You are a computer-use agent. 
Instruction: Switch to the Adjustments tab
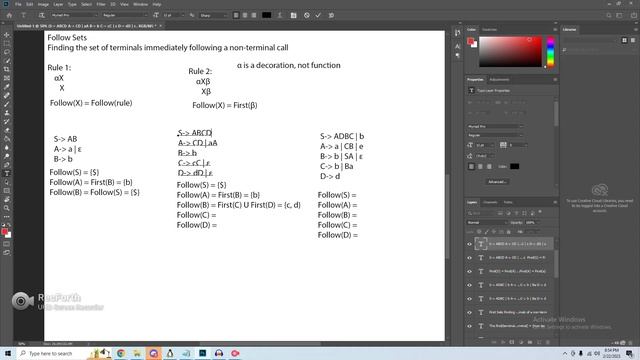tap(499, 80)
